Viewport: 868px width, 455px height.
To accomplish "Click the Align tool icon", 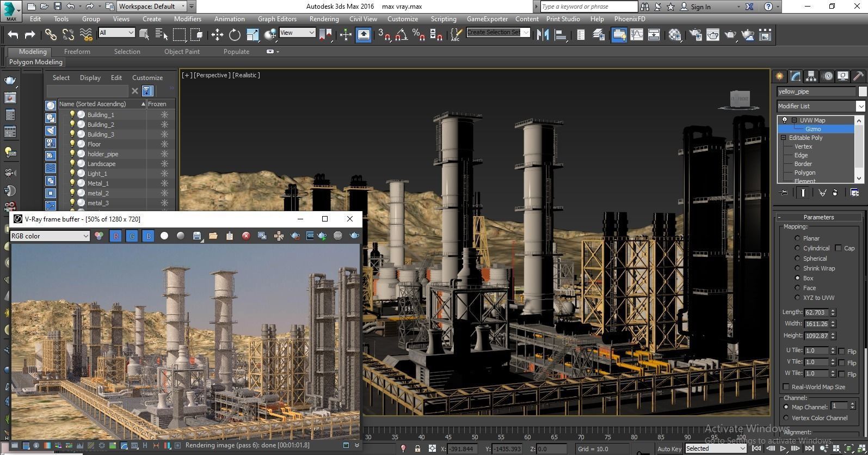I will (x=561, y=35).
